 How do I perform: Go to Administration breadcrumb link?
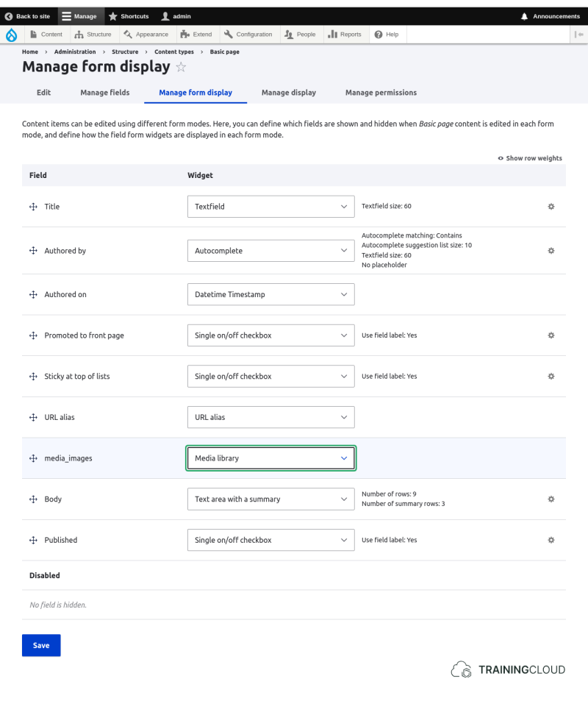(75, 52)
